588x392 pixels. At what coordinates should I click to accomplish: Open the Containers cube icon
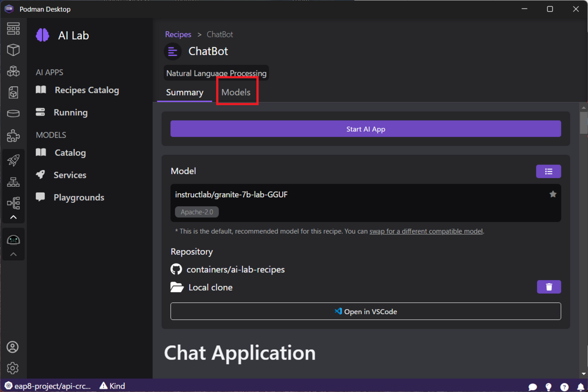point(13,49)
